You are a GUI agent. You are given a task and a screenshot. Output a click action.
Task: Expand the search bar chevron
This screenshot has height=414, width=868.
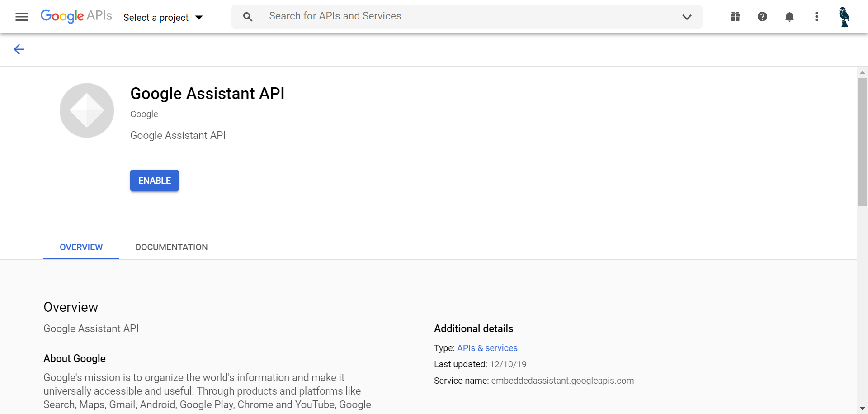pyautogui.click(x=687, y=17)
